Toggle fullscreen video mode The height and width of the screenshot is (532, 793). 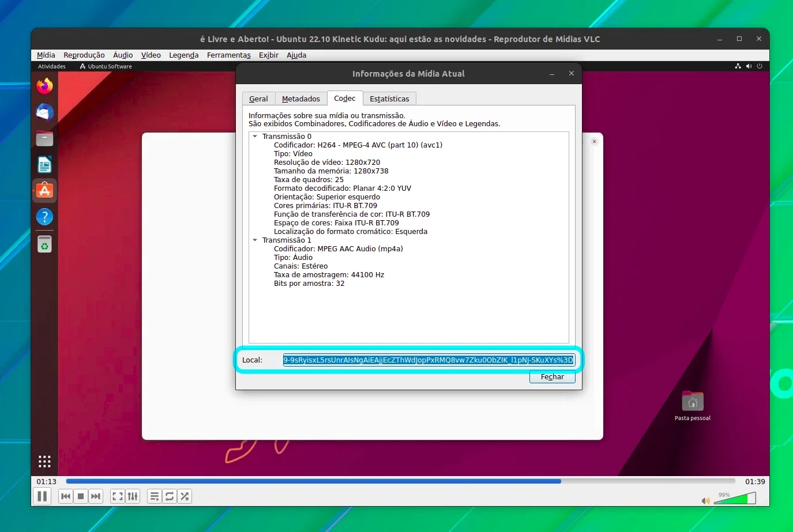pyautogui.click(x=118, y=496)
